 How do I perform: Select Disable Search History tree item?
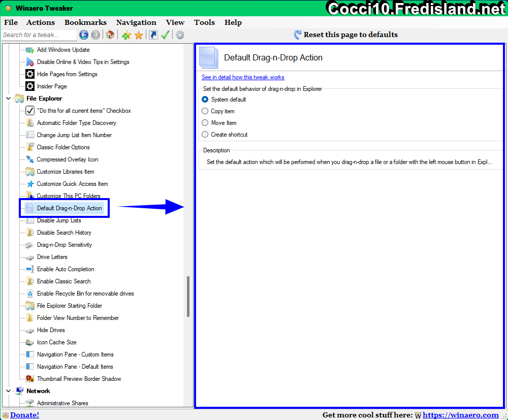tap(64, 233)
